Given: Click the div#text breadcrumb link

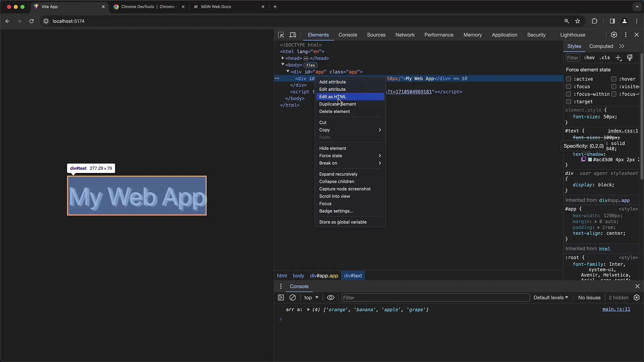Looking at the screenshot, I should 353,276.
